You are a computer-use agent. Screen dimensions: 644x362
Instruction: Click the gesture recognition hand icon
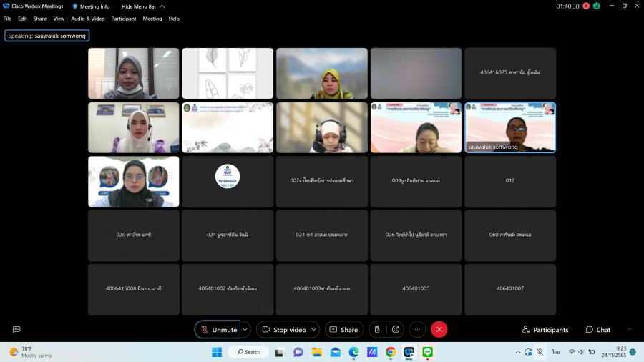pos(377,329)
